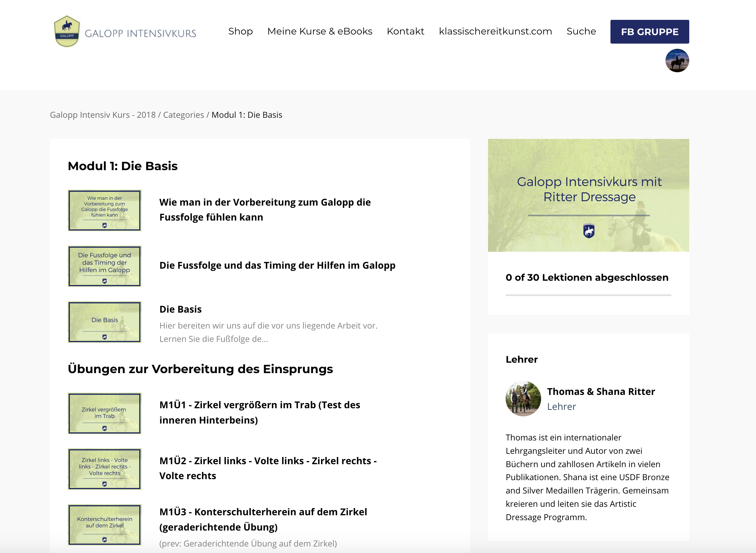
Task: Open 'Die Basis' lesson thumbnail
Action: pos(105,322)
